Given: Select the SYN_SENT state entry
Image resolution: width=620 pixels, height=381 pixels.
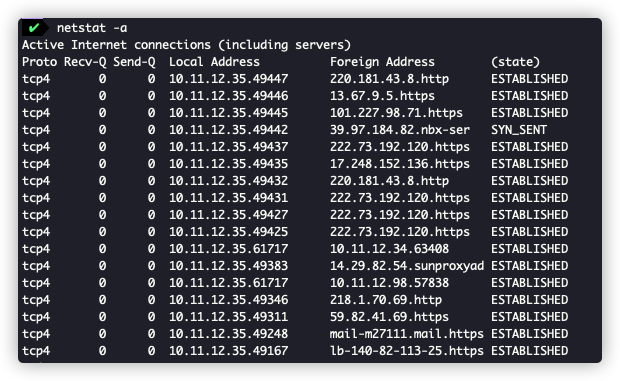Looking at the screenshot, I should (x=519, y=130).
